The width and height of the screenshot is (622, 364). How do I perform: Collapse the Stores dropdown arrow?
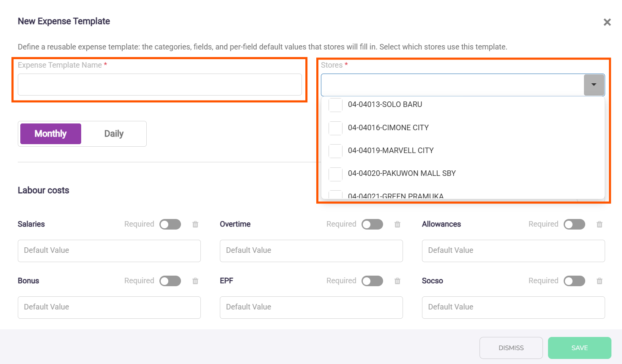pos(594,85)
